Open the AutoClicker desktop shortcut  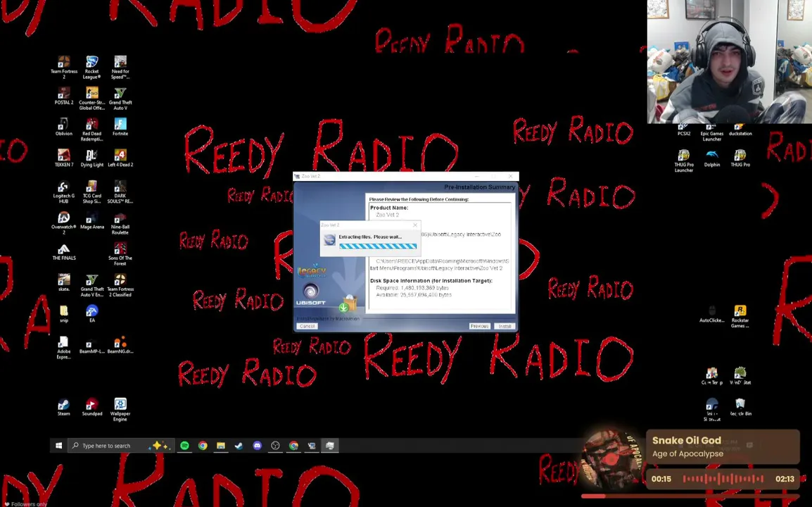coord(711,313)
